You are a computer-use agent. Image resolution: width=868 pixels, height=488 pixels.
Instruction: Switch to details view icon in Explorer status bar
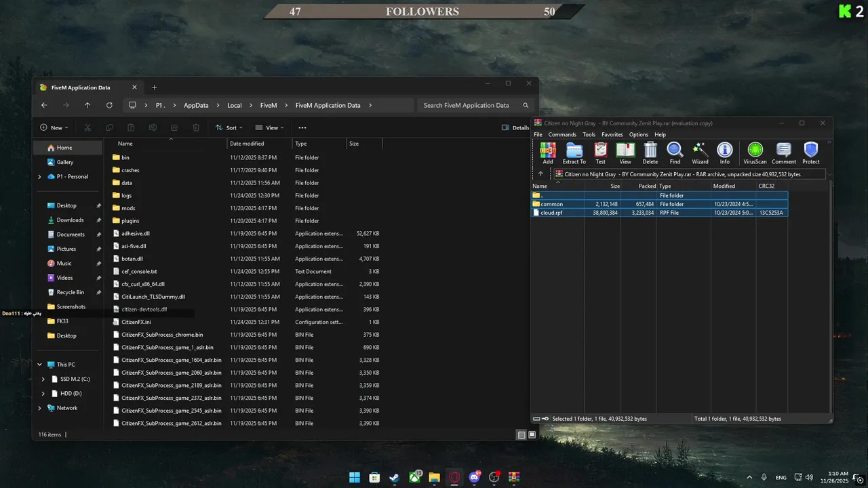pyautogui.click(x=521, y=434)
